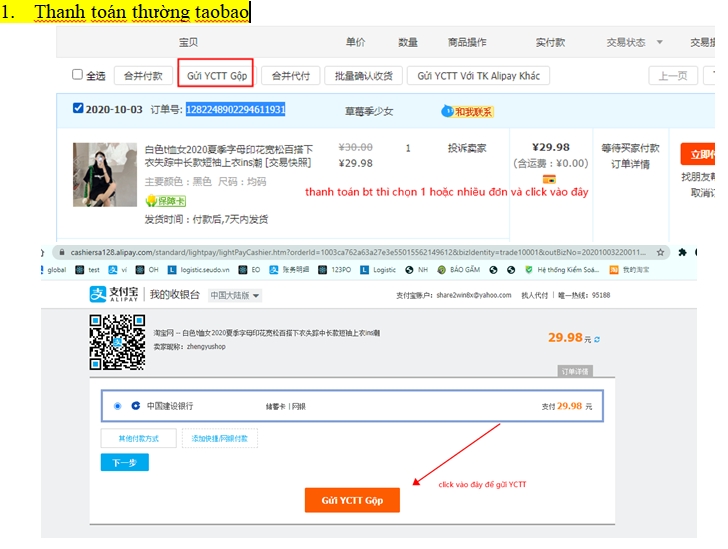Click the product thumbnail image
The height and width of the screenshot is (549, 728).
click(104, 175)
